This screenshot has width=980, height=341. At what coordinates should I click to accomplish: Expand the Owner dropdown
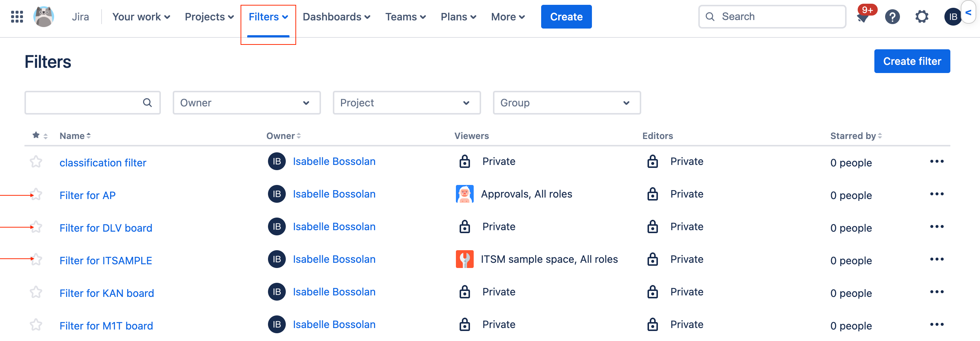246,103
